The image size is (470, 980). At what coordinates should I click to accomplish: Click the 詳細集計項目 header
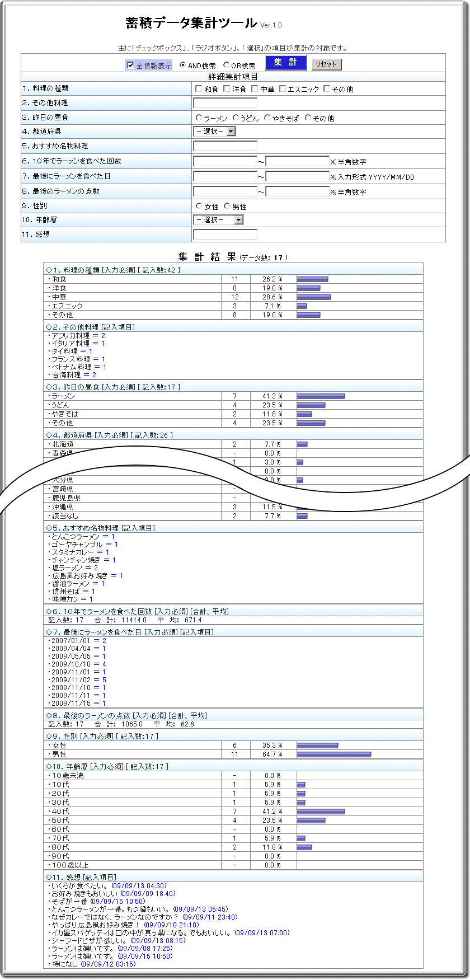(233, 77)
